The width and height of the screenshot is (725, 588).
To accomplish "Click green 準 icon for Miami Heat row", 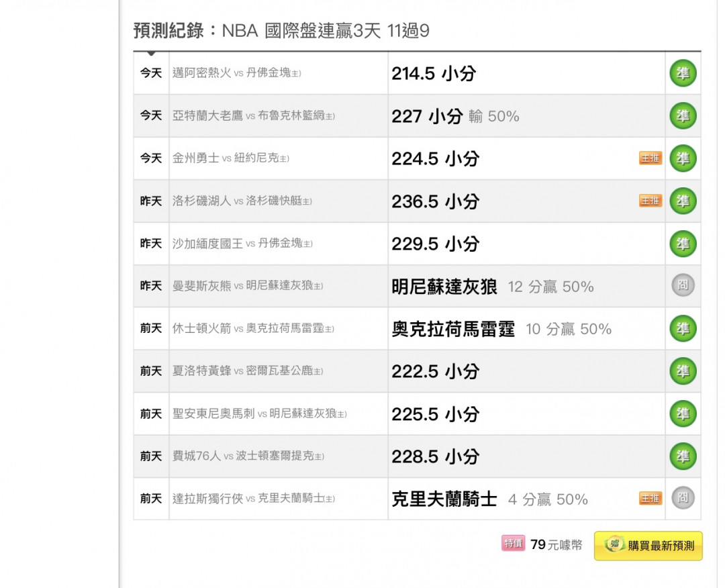I will 683,73.
